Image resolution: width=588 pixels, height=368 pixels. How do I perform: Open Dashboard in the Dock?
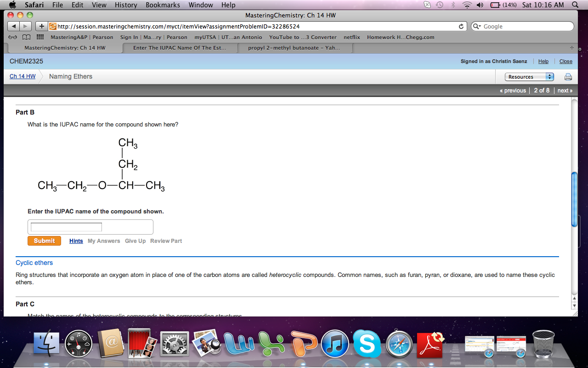[79, 344]
